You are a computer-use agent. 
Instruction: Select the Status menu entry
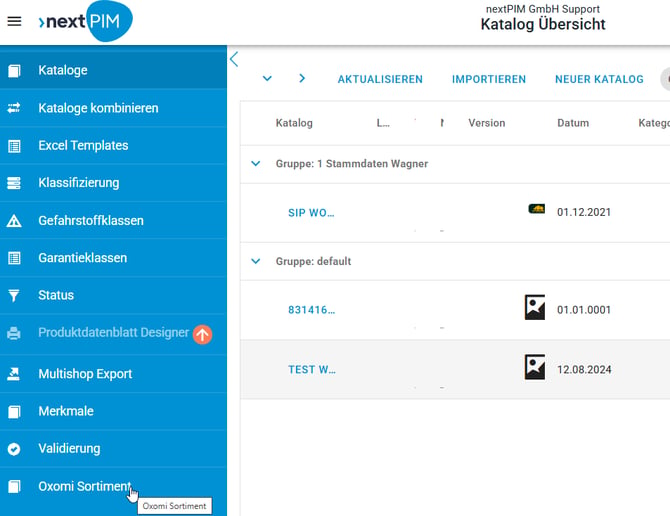tap(113, 295)
